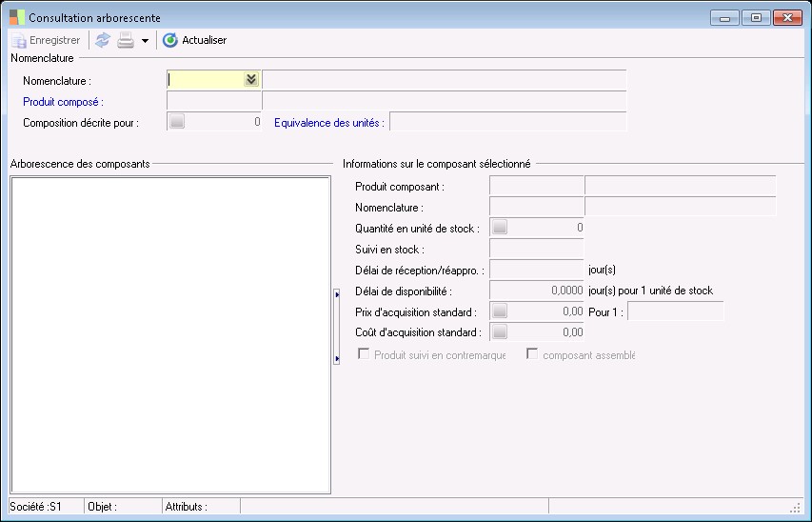Image resolution: width=812 pixels, height=522 pixels.
Task: Click the Attributs : status bar entry
Action: (202, 507)
